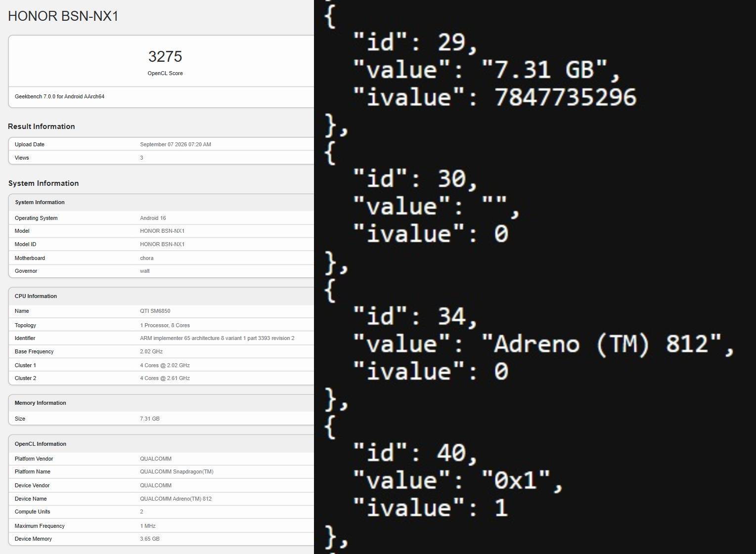Select the "Compute Units" row label
Screen dimensions: 756x554
click(x=33, y=511)
